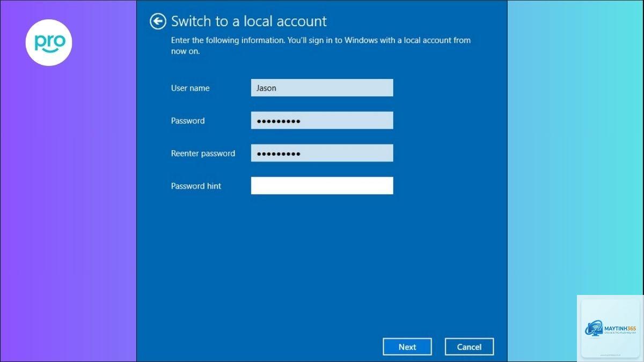644x362 pixels.
Task: Proceed with the Next button
Action: 407,347
